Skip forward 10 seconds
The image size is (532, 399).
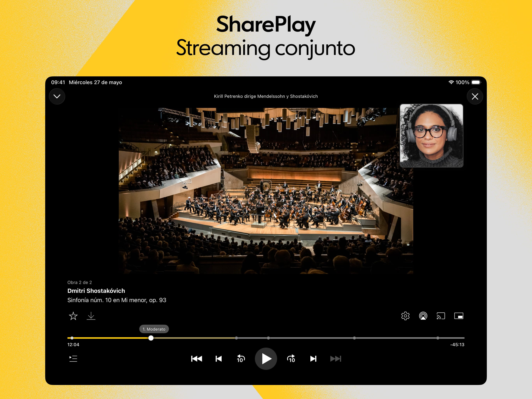tap(291, 358)
